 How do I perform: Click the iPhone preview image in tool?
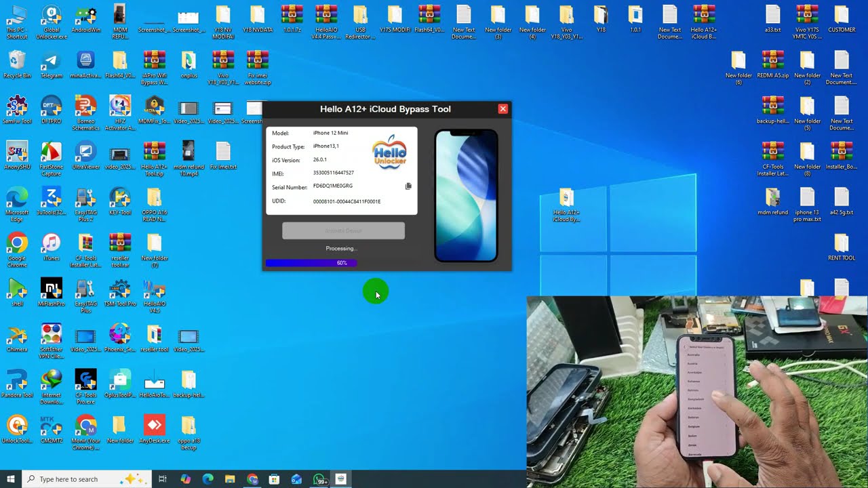(466, 196)
